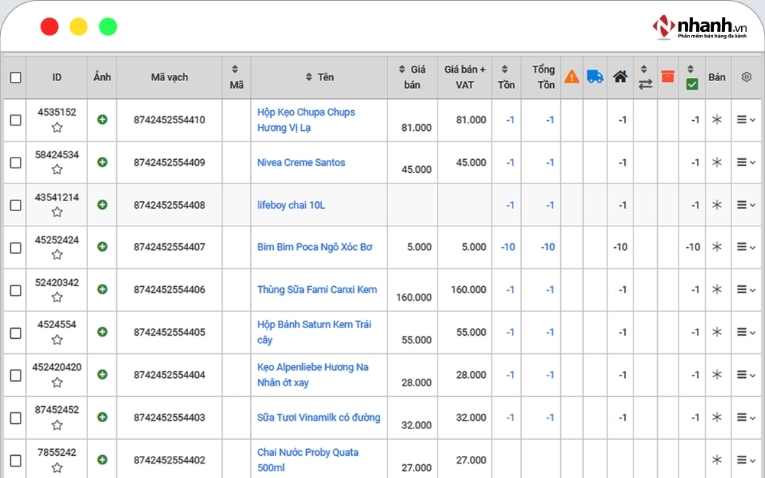765x478 pixels.
Task: Check the box for product 4535152
Action: coord(16,120)
